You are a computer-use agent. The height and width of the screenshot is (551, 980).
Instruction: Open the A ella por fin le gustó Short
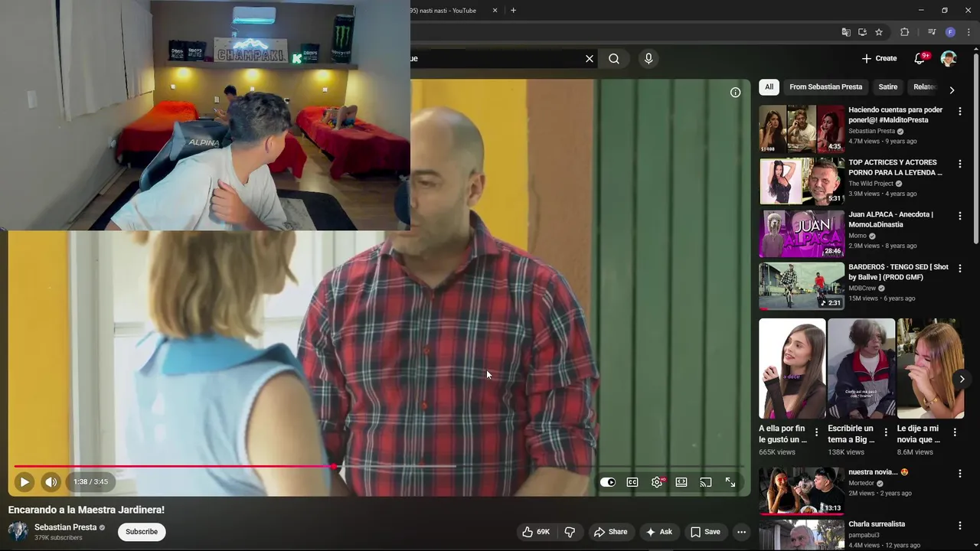tap(792, 369)
